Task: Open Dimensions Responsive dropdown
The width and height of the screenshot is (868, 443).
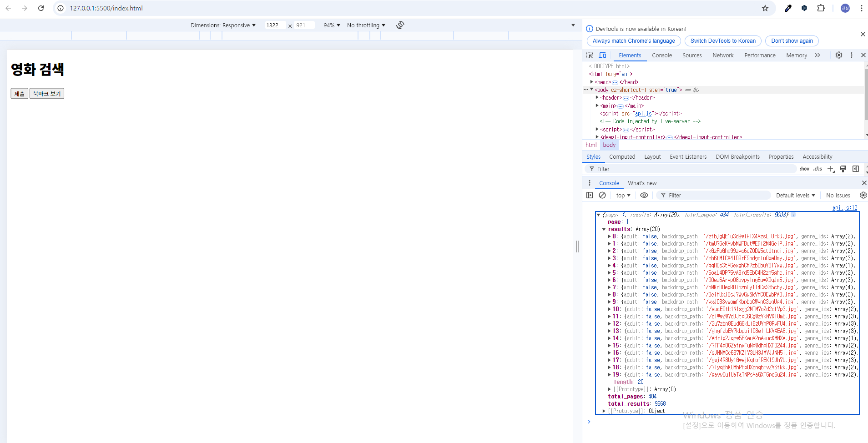Action: pos(223,25)
